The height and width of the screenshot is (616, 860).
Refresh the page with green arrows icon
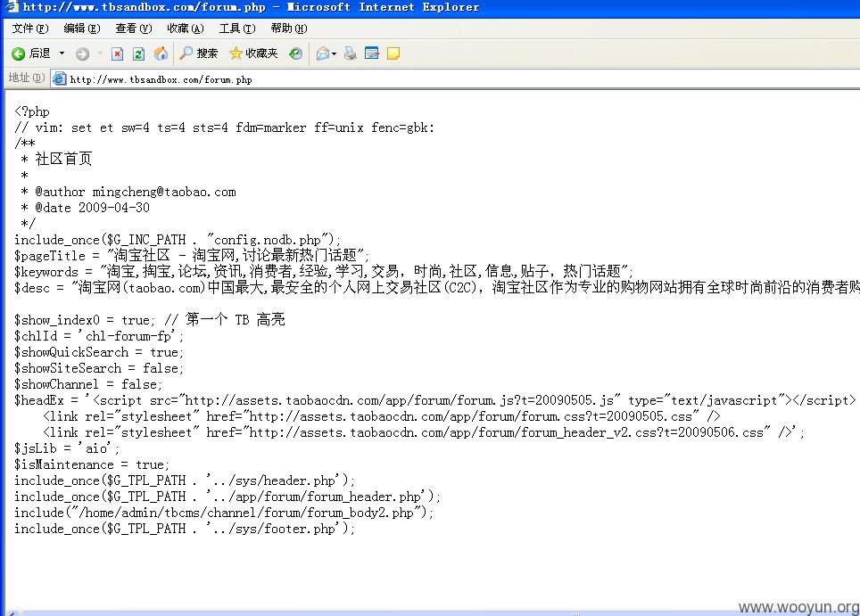click(x=138, y=53)
